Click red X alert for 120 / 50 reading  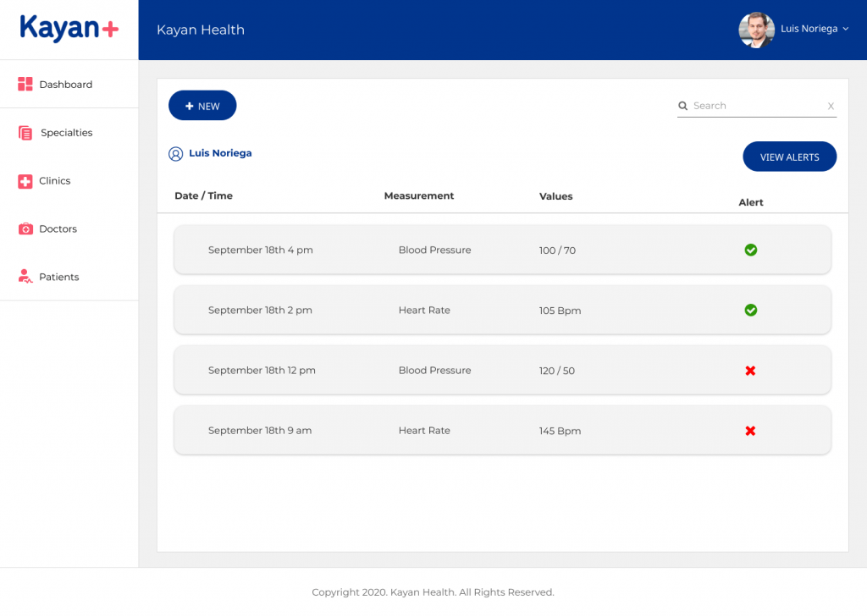750,371
